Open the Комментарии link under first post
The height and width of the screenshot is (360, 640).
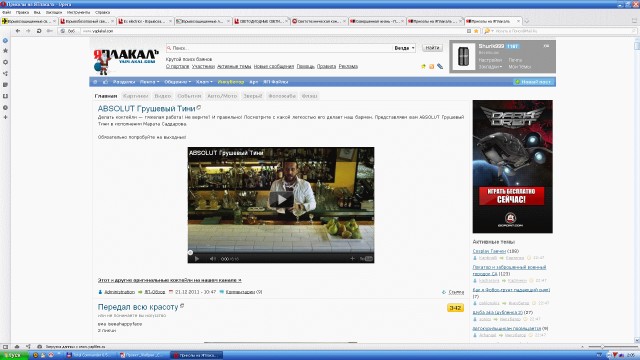240,292
